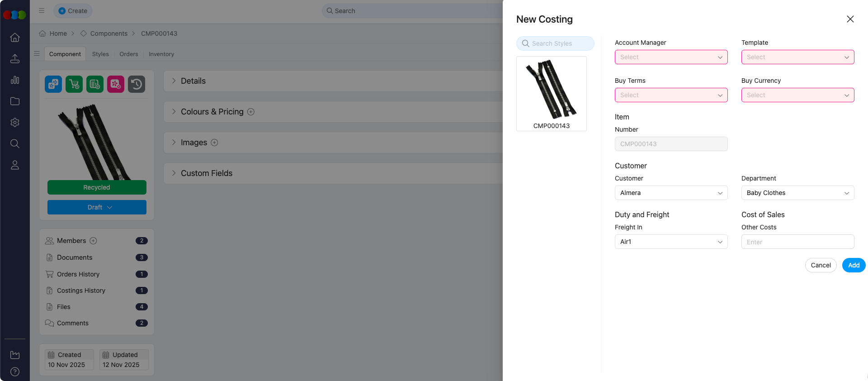Viewport: 868px width, 381px height.
Task: Open the Buy Terms dropdown
Action: click(x=671, y=95)
